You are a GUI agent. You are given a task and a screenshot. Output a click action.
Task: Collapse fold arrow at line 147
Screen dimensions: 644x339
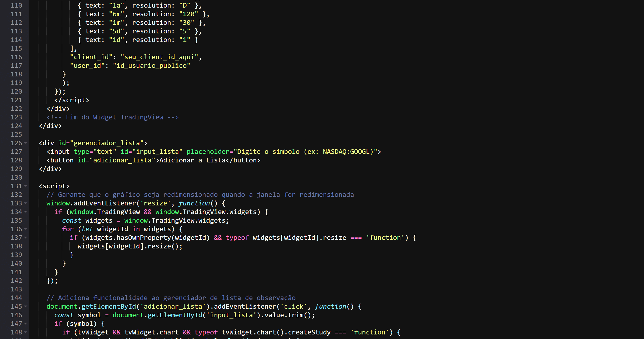pos(26,324)
